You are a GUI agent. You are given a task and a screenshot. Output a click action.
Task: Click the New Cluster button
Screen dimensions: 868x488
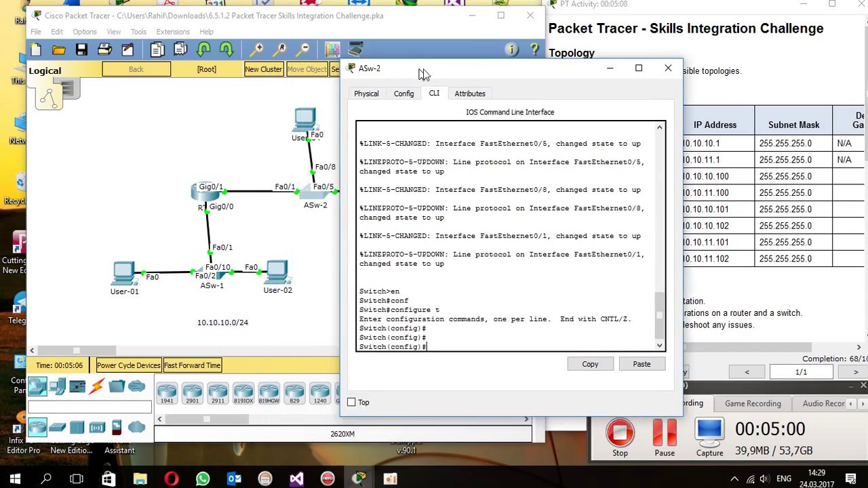(x=264, y=69)
